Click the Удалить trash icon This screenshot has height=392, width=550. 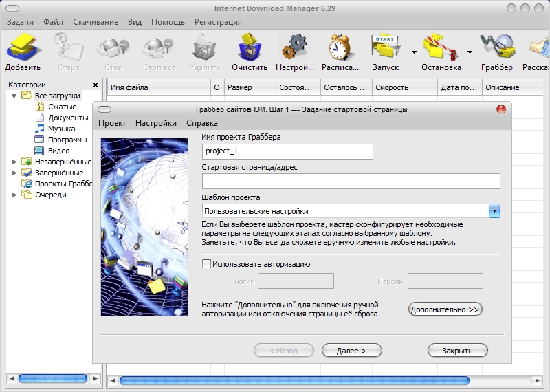204,47
